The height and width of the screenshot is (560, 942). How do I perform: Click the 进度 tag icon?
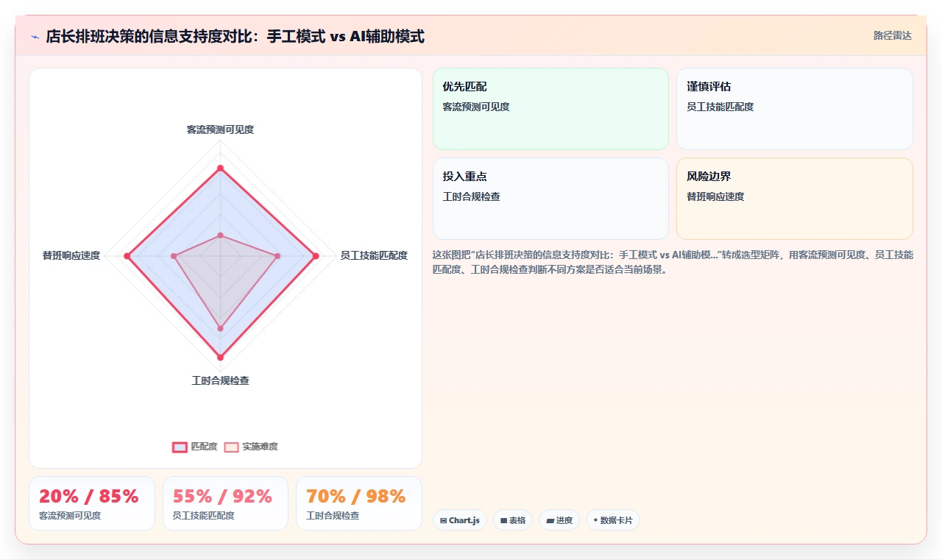point(550,520)
